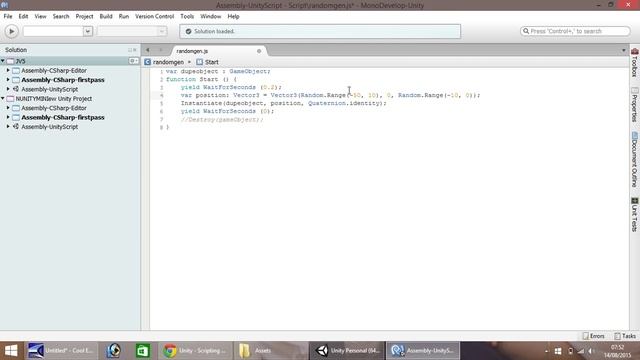Close the Solution pad with its close icon
Image resolution: width=640 pixels, height=360 pixels.
(x=135, y=50)
